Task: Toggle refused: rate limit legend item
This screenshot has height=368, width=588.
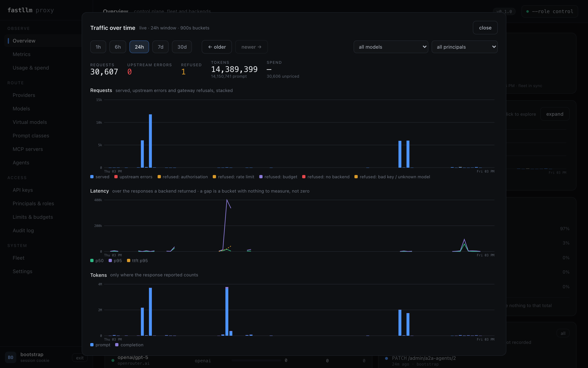Action: 234,177
